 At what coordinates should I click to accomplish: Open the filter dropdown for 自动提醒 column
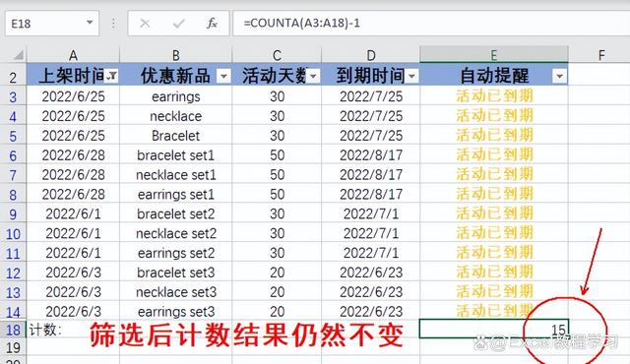(559, 76)
